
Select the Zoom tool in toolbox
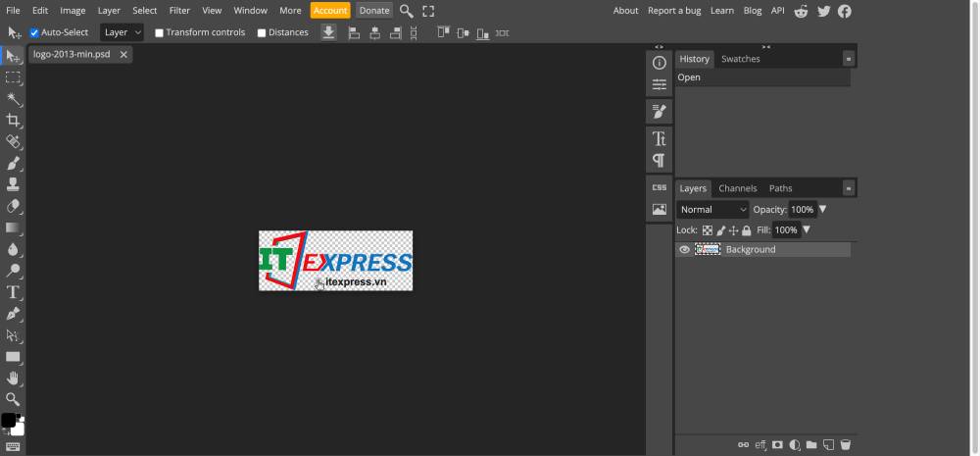[x=13, y=399]
